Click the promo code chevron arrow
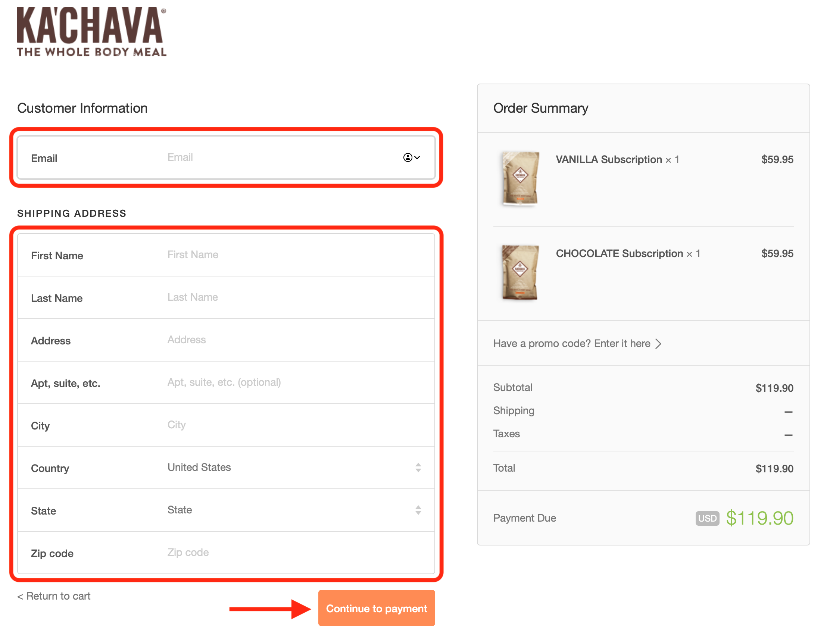The width and height of the screenshot is (830, 644). click(659, 344)
